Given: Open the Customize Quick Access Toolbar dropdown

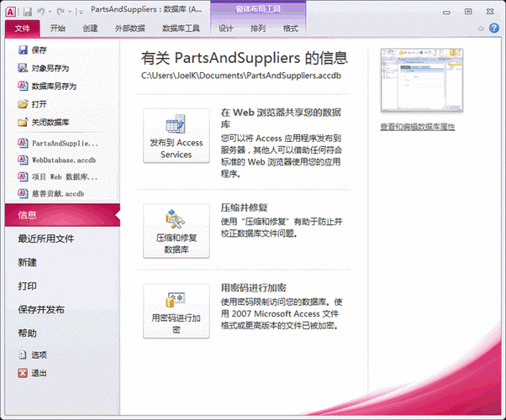Looking at the screenshot, I should point(81,13).
